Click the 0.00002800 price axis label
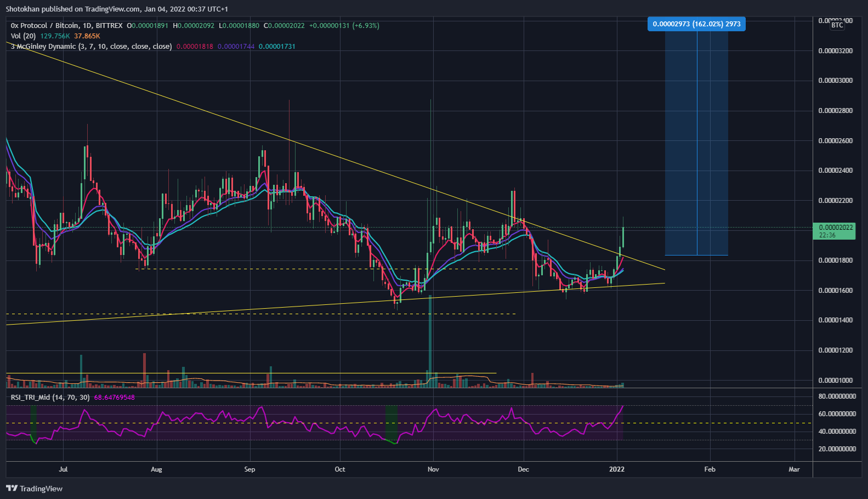868x499 pixels. (x=836, y=111)
